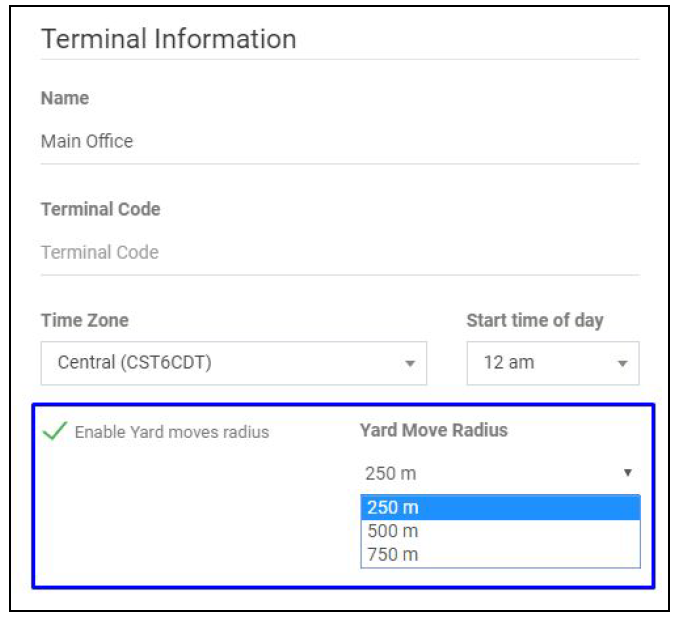Click the Terminal Information heading

coord(168,39)
